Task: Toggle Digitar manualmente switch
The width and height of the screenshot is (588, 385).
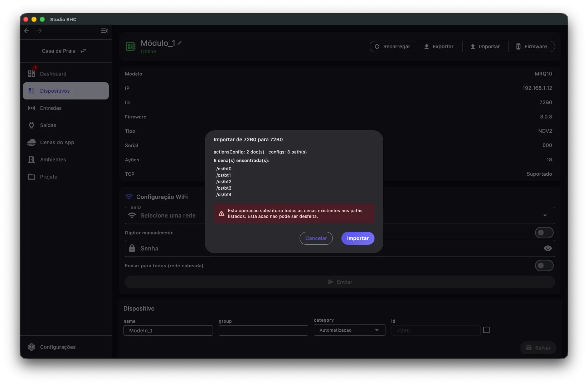Action: pos(544,233)
